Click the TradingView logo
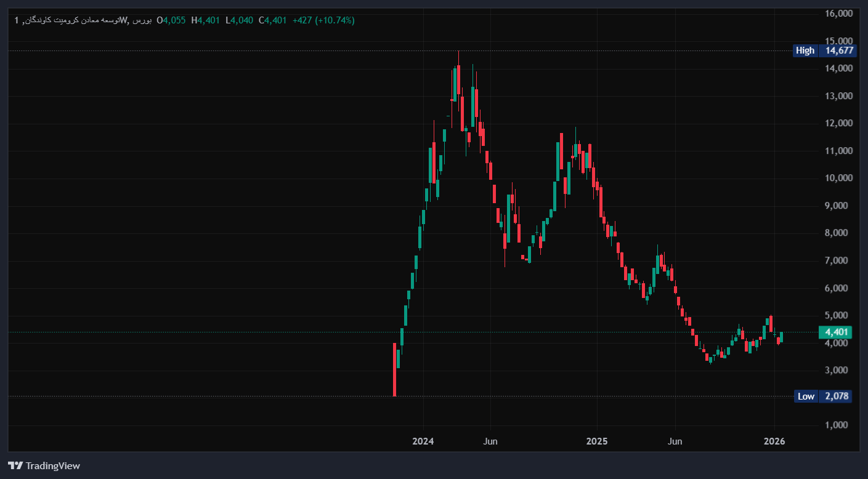The width and height of the screenshot is (868, 479). tap(44, 465)
